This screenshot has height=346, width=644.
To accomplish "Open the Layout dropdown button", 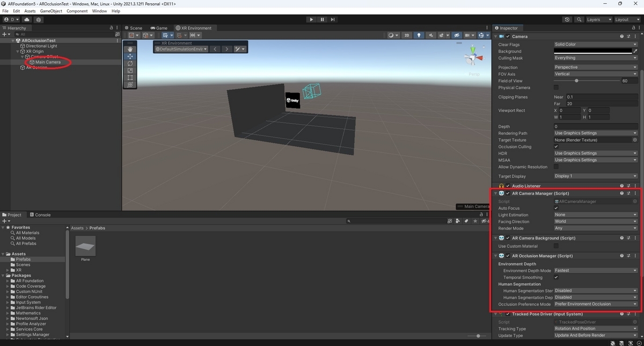I will tap(626, 19).
